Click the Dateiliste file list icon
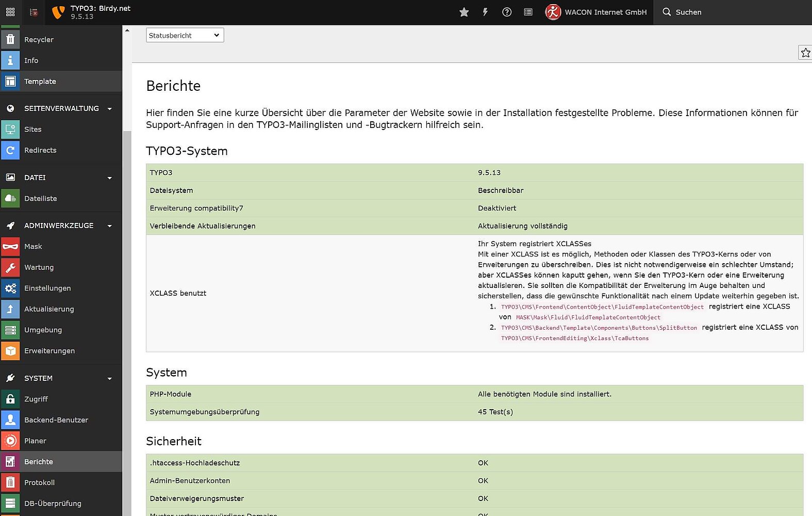Image resolution: width=812 pixels, height=516 pixels. 10,199
